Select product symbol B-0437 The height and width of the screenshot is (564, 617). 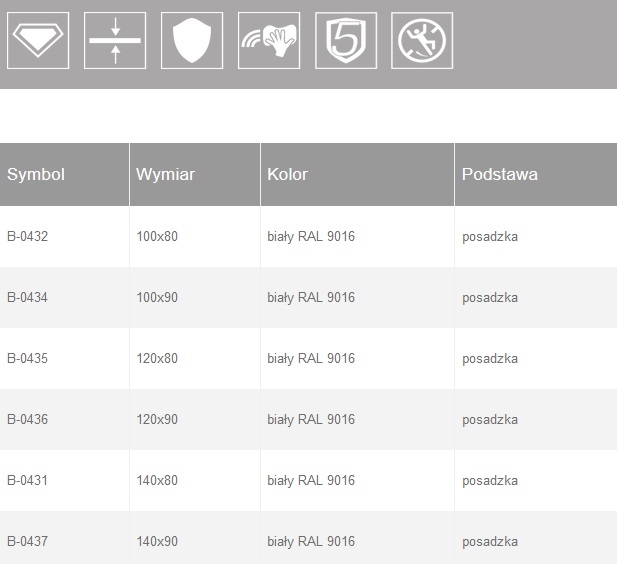[x=28, y=541]
